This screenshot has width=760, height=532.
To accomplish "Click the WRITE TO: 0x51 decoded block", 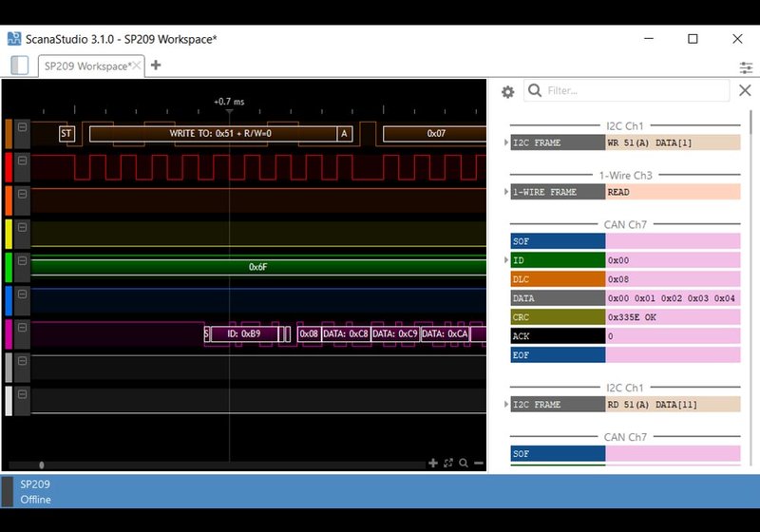I will (x=213, y=134).
